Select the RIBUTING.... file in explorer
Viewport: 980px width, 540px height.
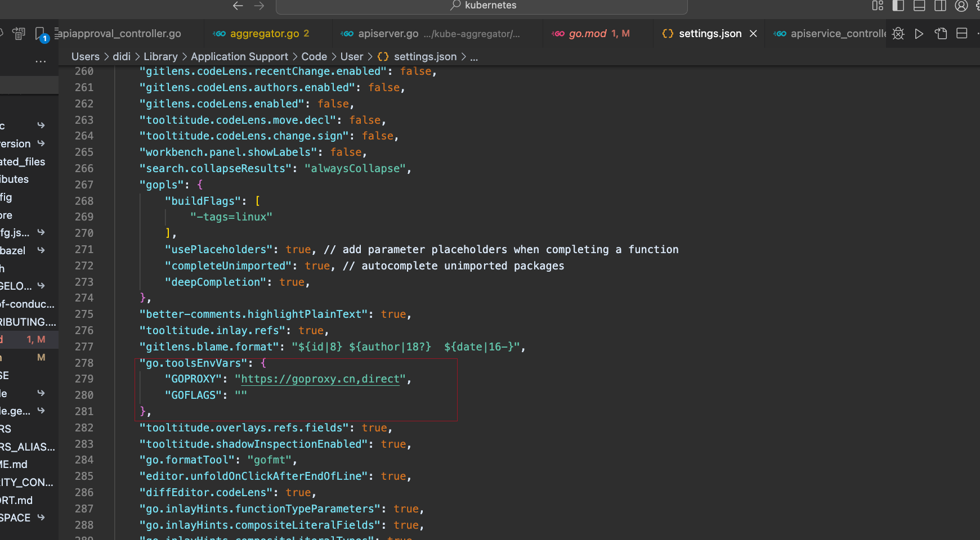pos(28,322)
